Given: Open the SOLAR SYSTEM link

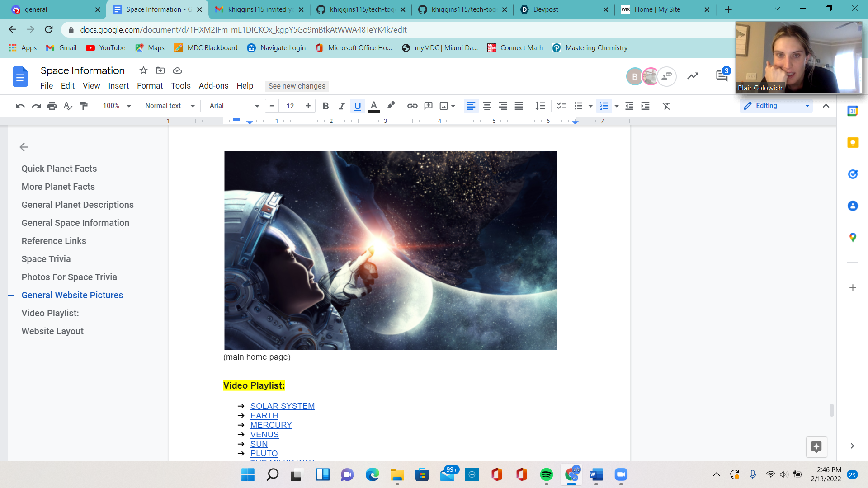Looking at the screenshot, I should (282, 406).
